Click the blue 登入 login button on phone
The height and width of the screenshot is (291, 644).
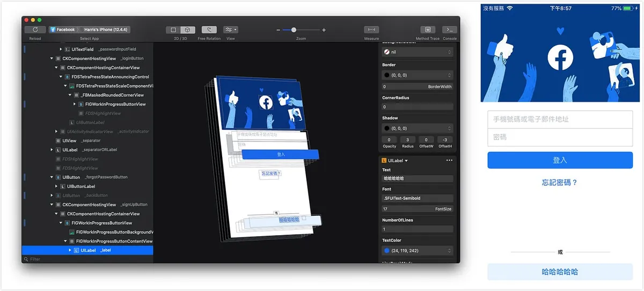click(560, 160)
